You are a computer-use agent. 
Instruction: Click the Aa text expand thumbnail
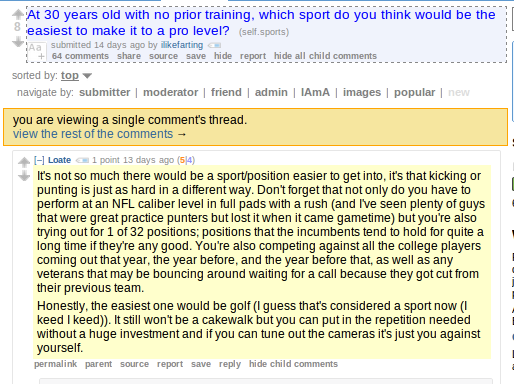point(37,52)
